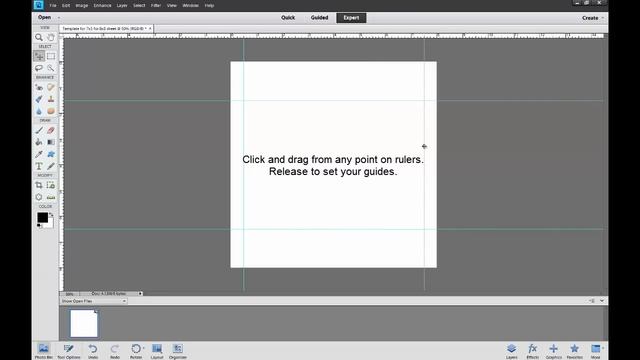Select the Brush tool

pyautogui.click(x=39, y=131)
